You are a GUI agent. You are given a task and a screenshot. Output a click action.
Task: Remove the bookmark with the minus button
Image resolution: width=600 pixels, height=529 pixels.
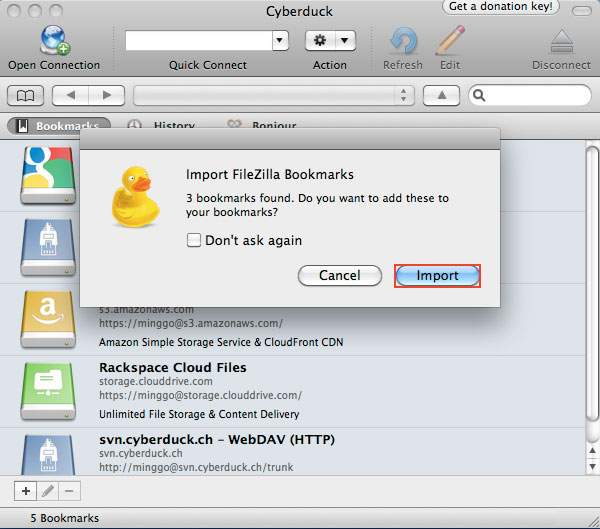[69, 491]
